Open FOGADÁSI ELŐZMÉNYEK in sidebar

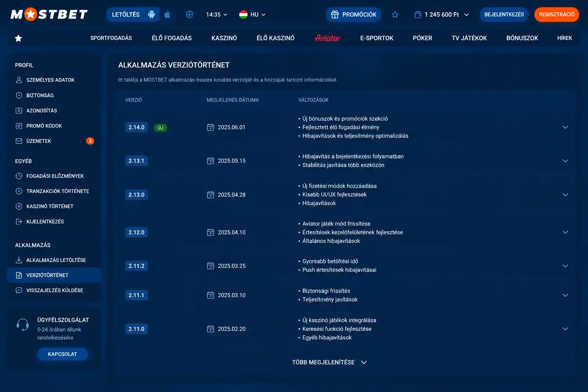tap(54, 176)
